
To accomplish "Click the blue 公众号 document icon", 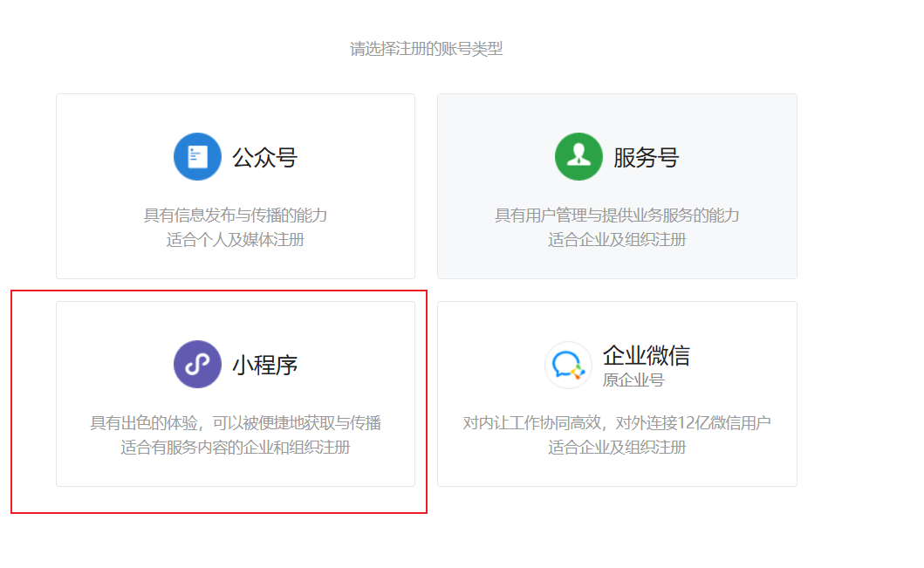I will tap(197, 157).
